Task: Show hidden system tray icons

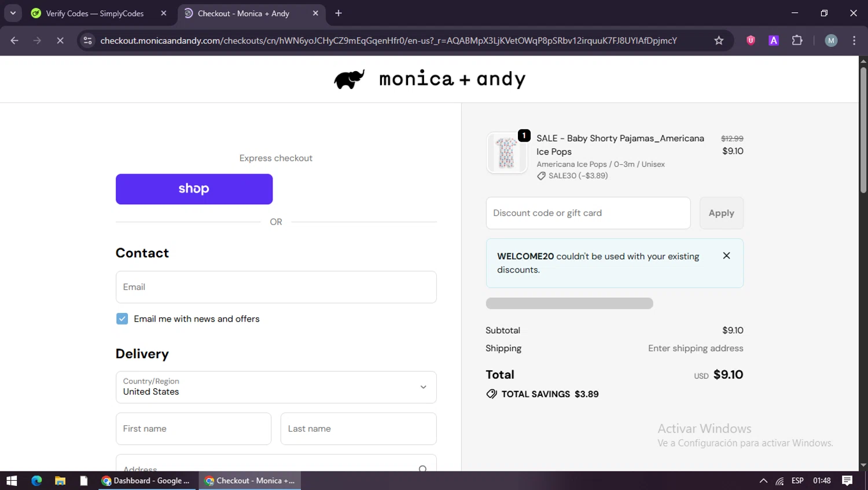Action: 763,481
